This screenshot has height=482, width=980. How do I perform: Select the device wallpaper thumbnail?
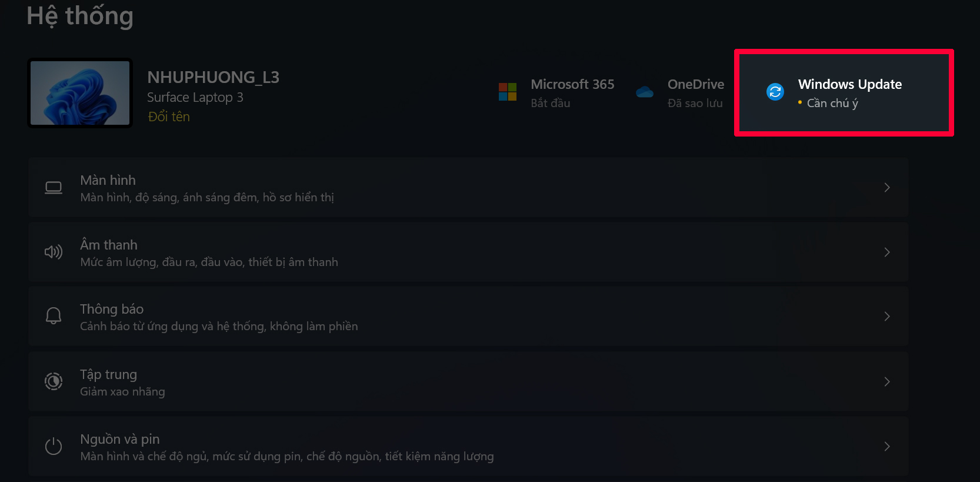[x=80, y=93]
